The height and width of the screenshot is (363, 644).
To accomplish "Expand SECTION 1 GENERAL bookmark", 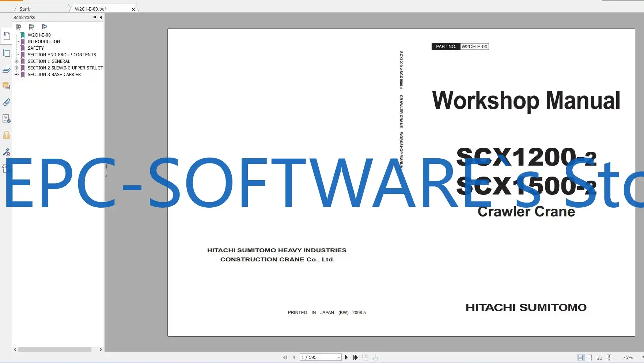I will [x=16, y=61].
